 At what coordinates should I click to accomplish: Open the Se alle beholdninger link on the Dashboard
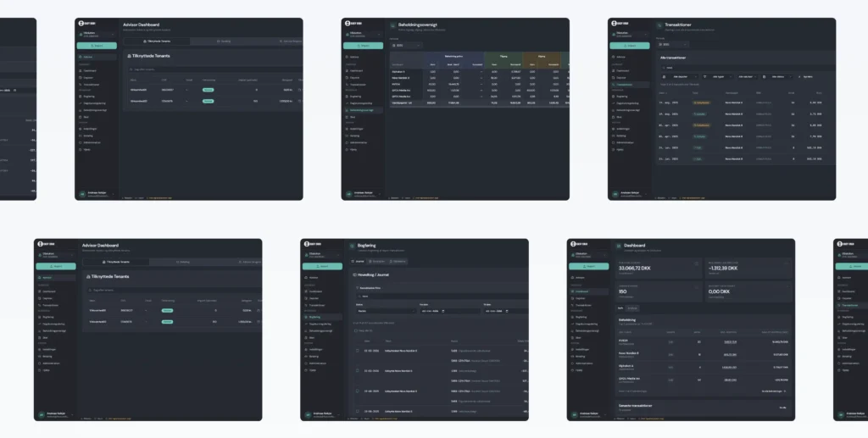tap(773, 391)
